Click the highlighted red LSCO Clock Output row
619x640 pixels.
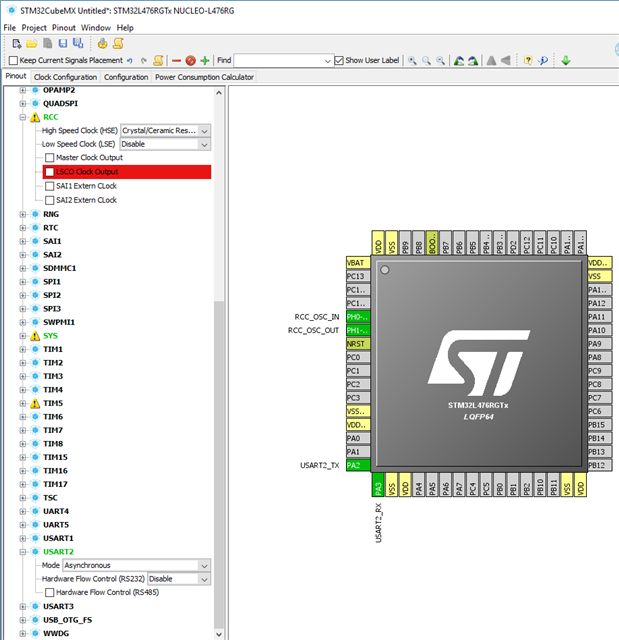126,172
